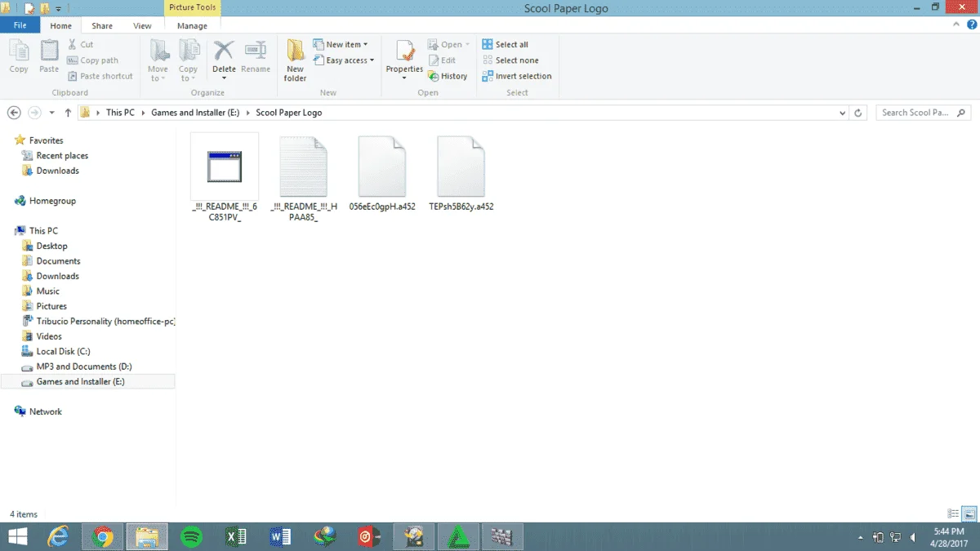Open recent locations dropdown arrow
980x551 pixels.
point(52,113)
